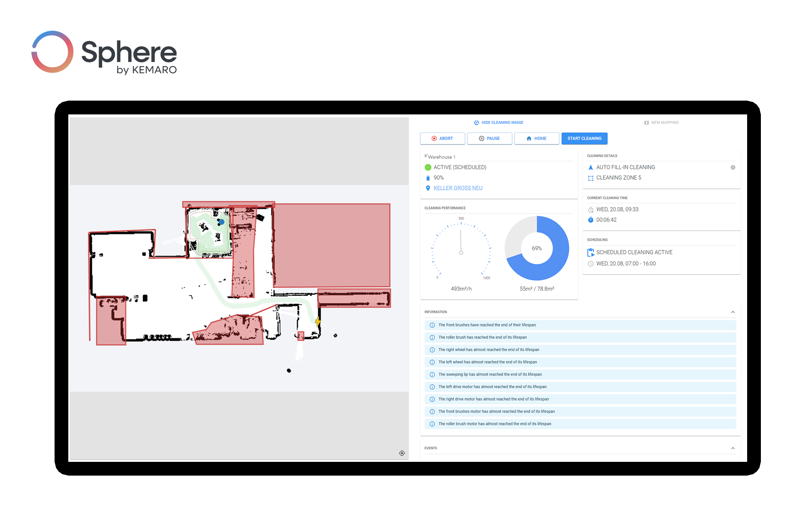
Task: Click the map recenter crosshair icon
Action: point(402,453)
